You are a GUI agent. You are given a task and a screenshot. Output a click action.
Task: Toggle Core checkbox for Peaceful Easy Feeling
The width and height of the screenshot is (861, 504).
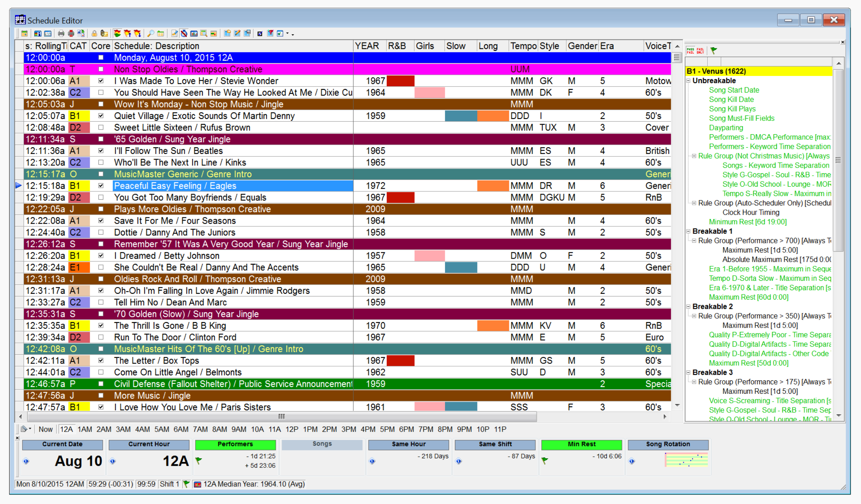pos(101,185)
